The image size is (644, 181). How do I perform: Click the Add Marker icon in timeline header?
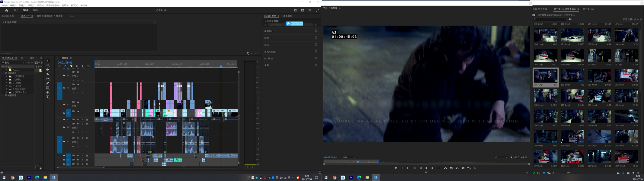pos(77,66)
